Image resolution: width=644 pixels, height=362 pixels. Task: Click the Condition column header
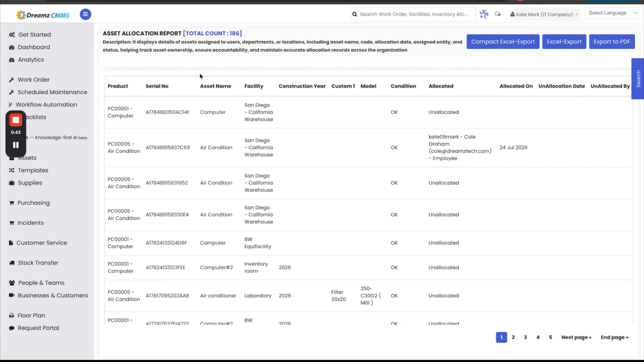pyautogui.click(x=403, y=86)
